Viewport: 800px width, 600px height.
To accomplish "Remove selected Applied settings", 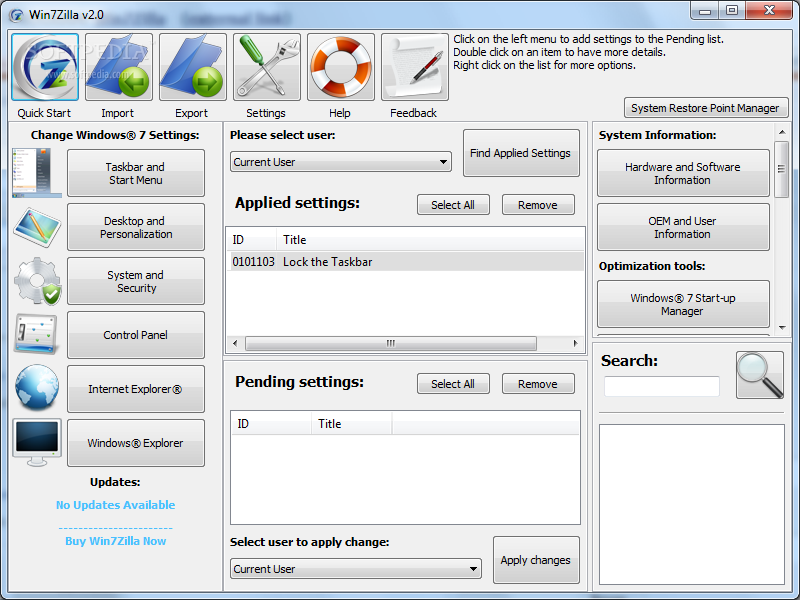I will coord(538,205).
